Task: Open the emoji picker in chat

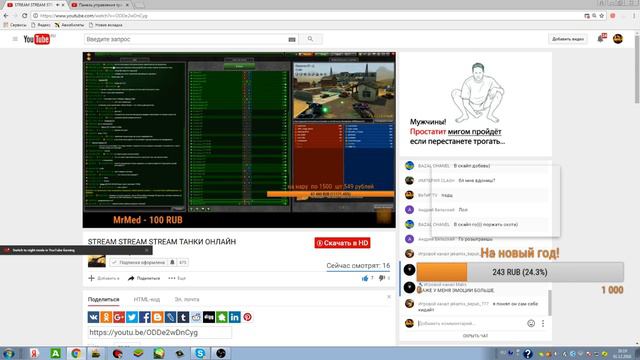Action: click(531, 323)
